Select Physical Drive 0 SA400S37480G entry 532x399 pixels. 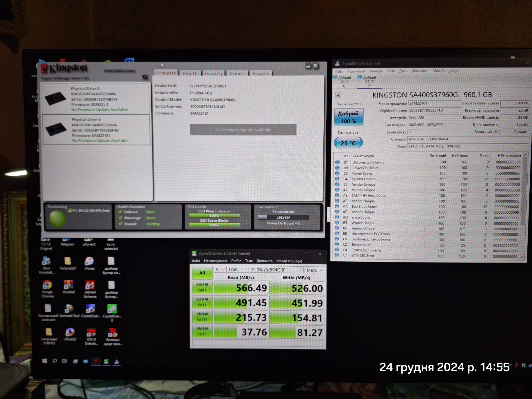tap(96, 99)
